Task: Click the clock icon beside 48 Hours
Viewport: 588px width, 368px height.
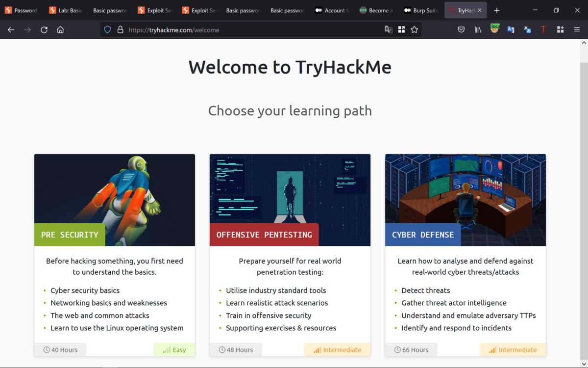Action: 222,350
